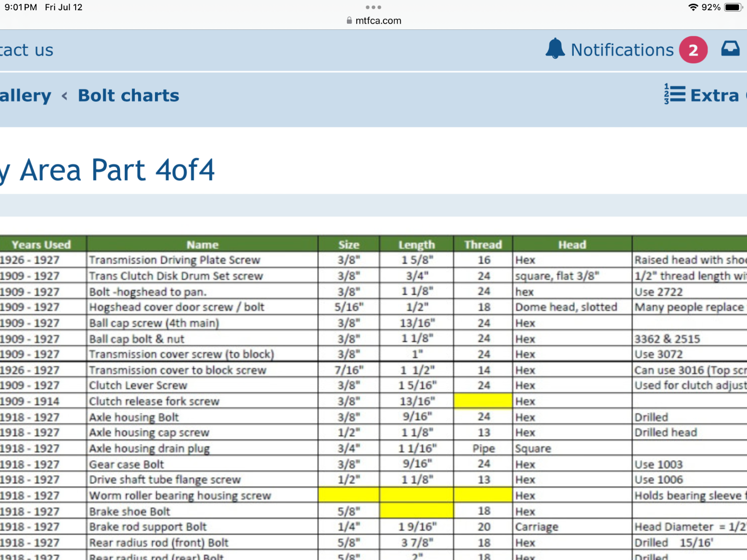Click yellow Length cell in Brake shoe Bolt row
Viewport: 747px width, 560px height.
click(x=416, y=511)
